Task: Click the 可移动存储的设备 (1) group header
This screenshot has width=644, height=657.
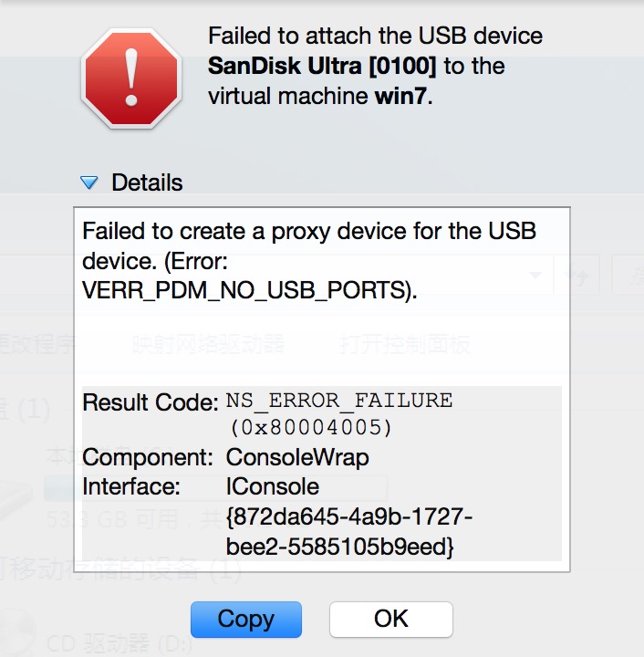Action: point(119,570)
